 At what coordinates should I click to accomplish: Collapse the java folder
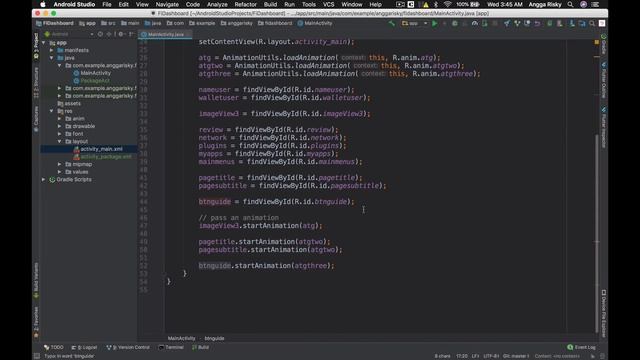[51, 58]
